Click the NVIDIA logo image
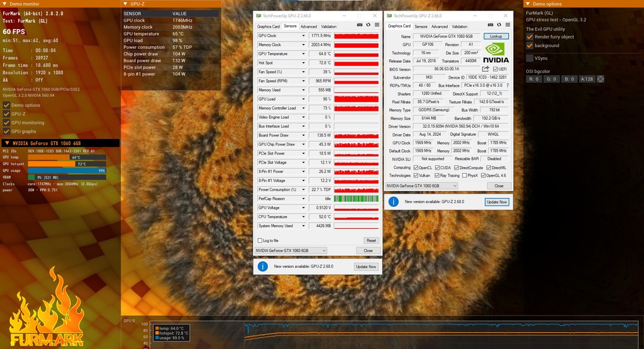 point(496,53)
